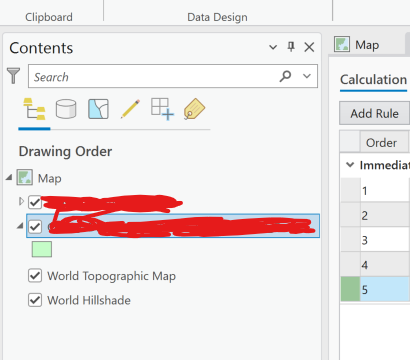Collapse the Immediate rules group
The height and width of the screenshot is (360, 410).
tap(350, 165)
